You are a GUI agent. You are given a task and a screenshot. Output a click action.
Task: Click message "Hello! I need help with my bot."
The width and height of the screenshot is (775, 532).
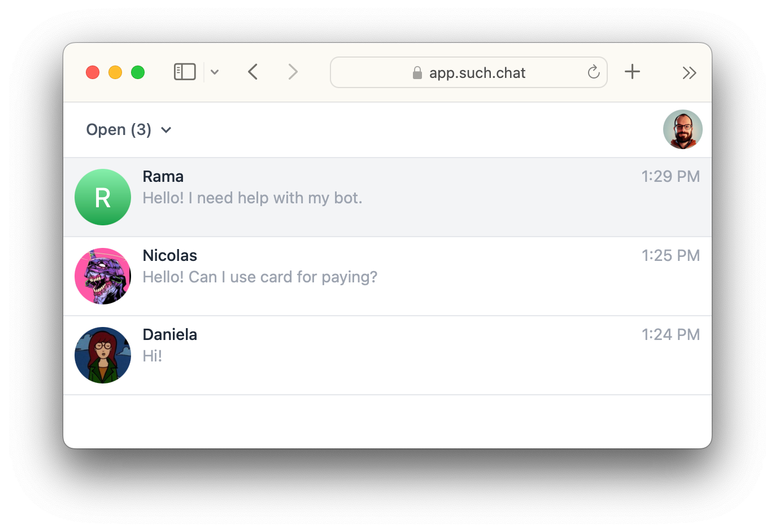(252, 198)
